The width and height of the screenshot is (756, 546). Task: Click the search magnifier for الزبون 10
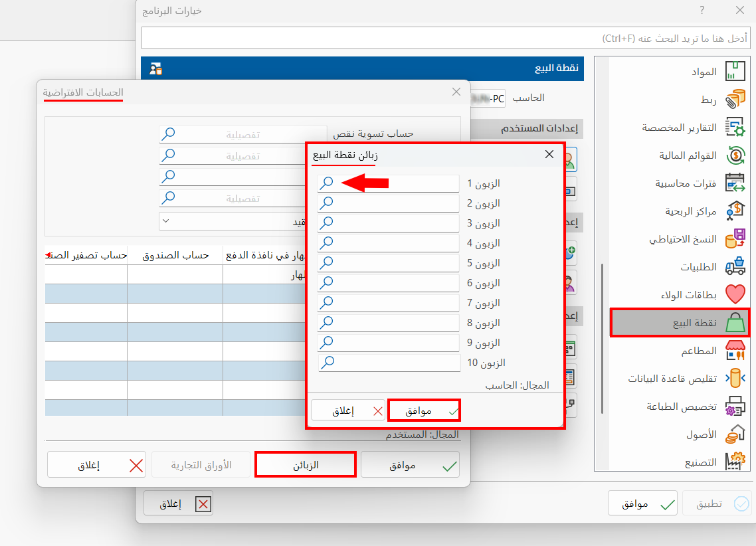(x=327, y=363)
